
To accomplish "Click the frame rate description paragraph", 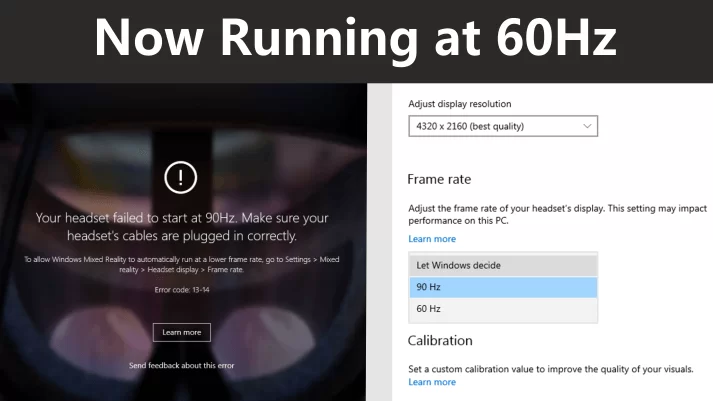I will point(556,215).
